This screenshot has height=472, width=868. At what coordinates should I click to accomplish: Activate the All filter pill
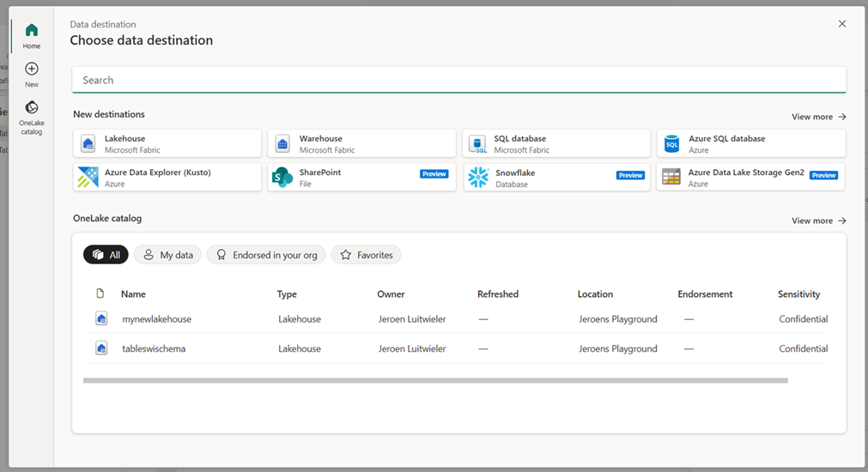[106, 255]
